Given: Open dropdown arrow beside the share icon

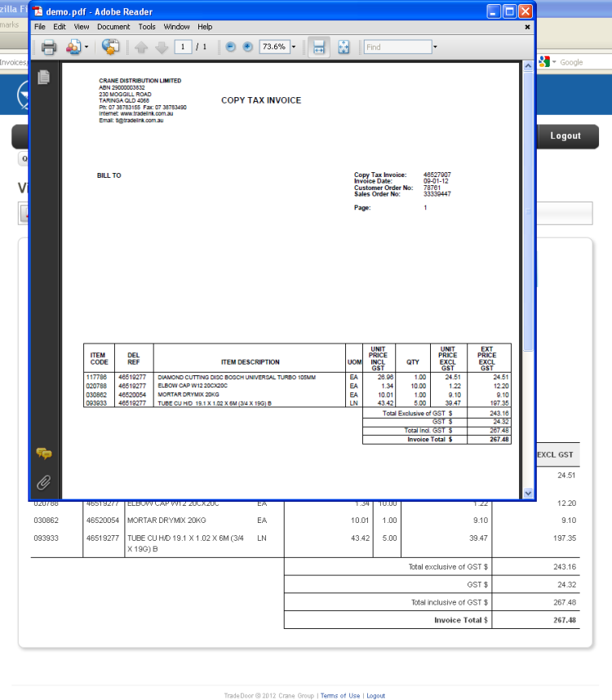Looking at the screenshot, I should [x=86, y=47].
